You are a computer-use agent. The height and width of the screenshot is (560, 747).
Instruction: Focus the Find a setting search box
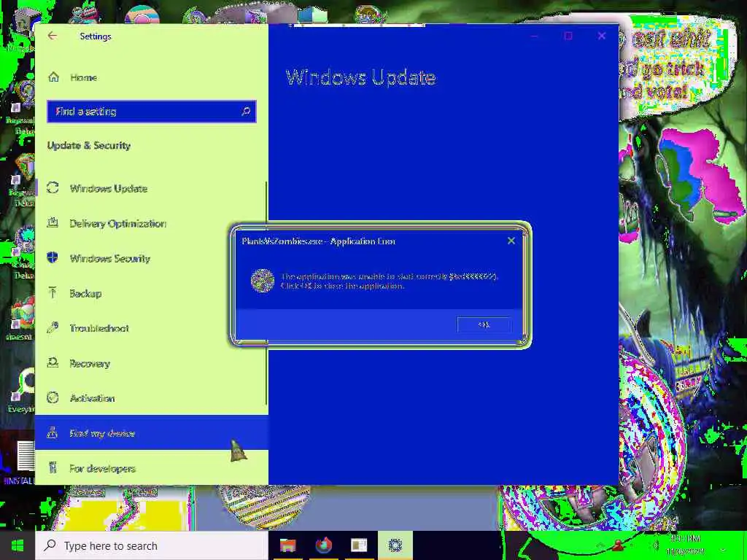point(152,112)
